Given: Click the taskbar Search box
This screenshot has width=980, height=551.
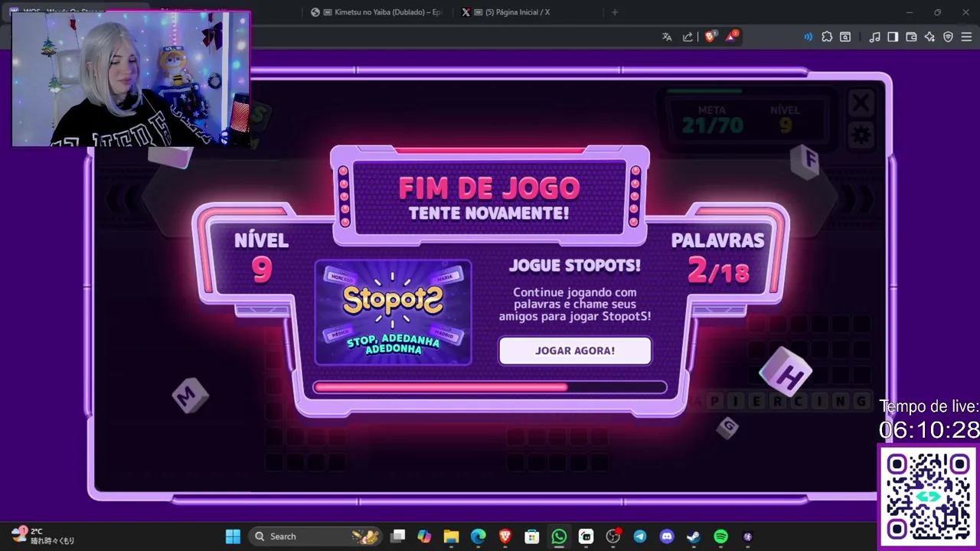Looking at the screenshot, I should click(x=317, y=536).
